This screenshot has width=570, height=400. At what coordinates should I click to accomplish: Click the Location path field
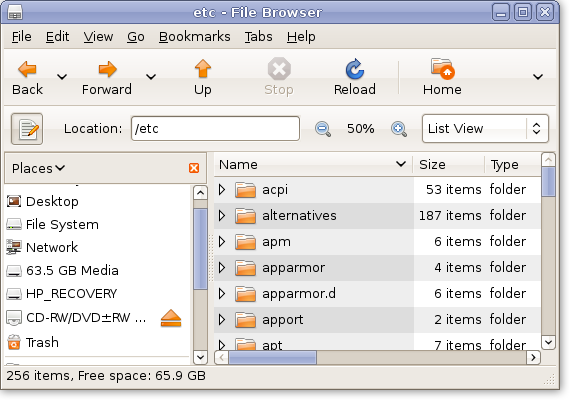tap(215, 128)
